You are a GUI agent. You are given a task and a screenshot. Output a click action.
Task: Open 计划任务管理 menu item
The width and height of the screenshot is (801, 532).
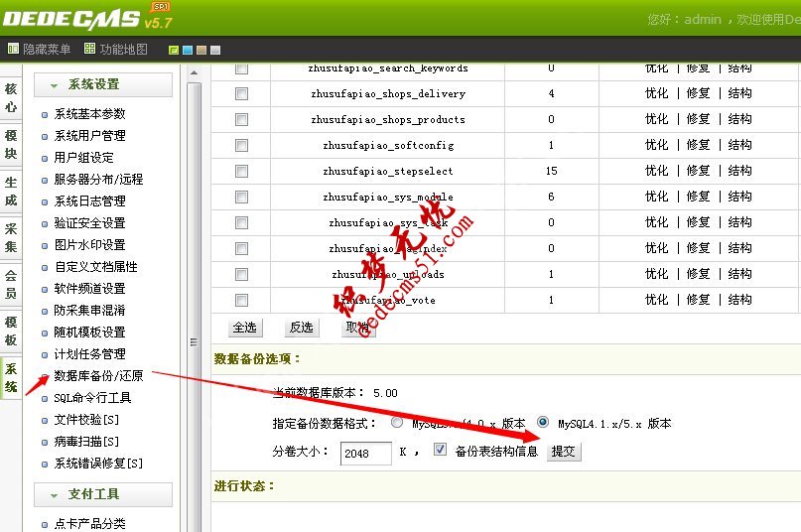pyautogui.click(x=89, y=354)
